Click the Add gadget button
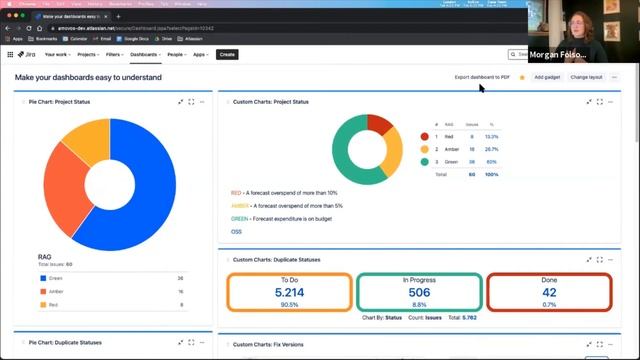 pos(547,77)
